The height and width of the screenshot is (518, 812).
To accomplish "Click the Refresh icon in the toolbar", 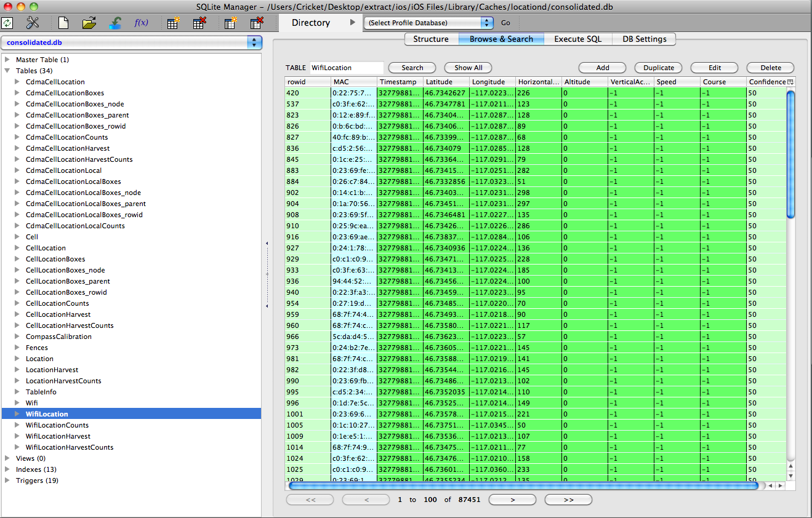I will pyautogui.click(x=7, y=23).
